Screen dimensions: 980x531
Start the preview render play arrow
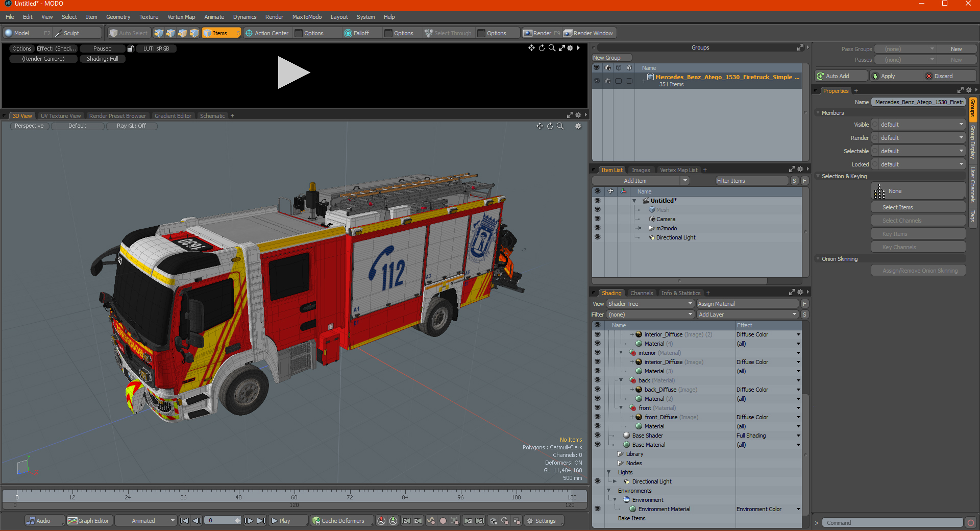tap(293, 73)
